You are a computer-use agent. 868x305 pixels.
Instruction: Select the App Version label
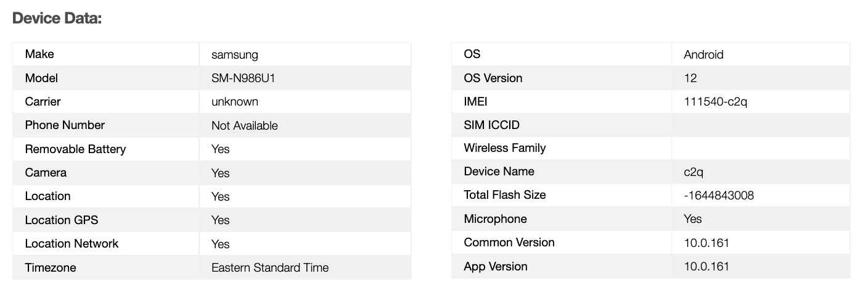tap(495, 266)
